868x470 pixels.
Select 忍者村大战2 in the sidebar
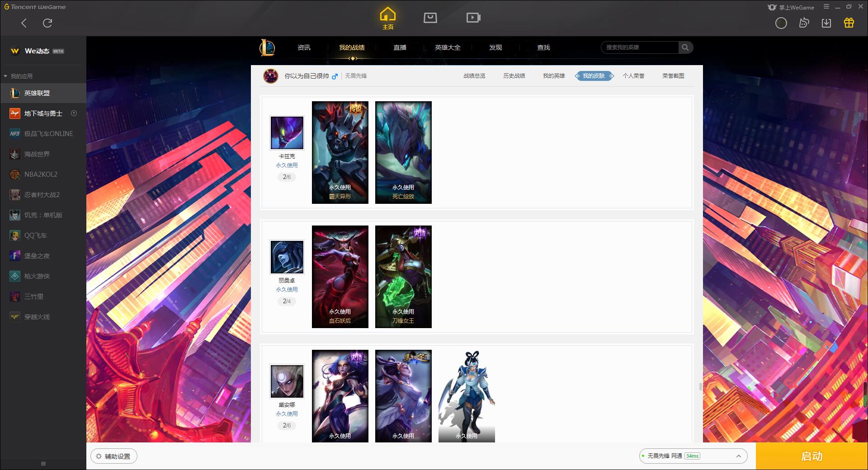pyautogui.click(x=43, y=195)
